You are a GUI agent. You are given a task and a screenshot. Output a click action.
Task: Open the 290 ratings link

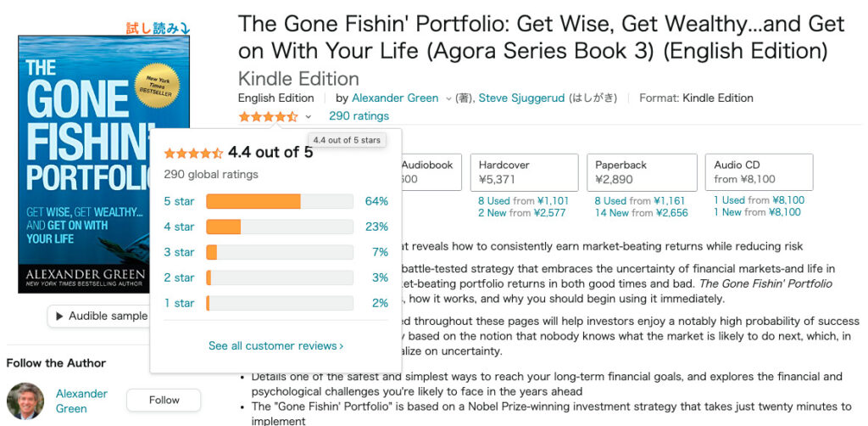click(359, 115)
